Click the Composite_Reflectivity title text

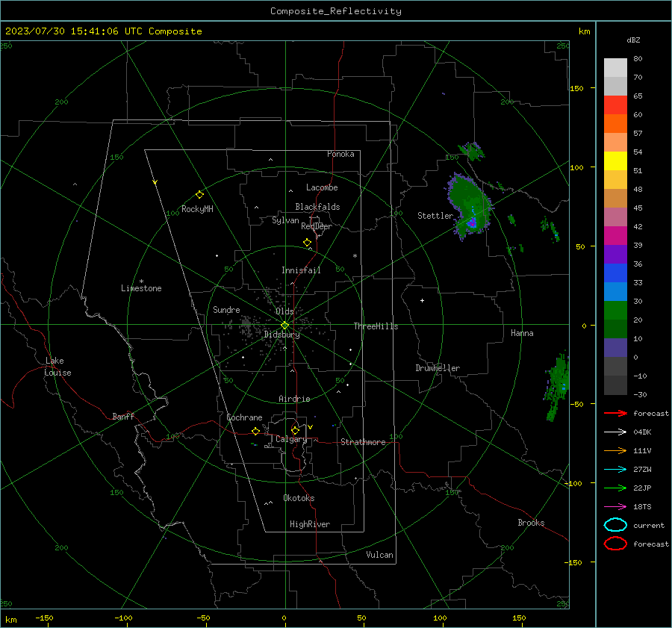coord(335,11)
